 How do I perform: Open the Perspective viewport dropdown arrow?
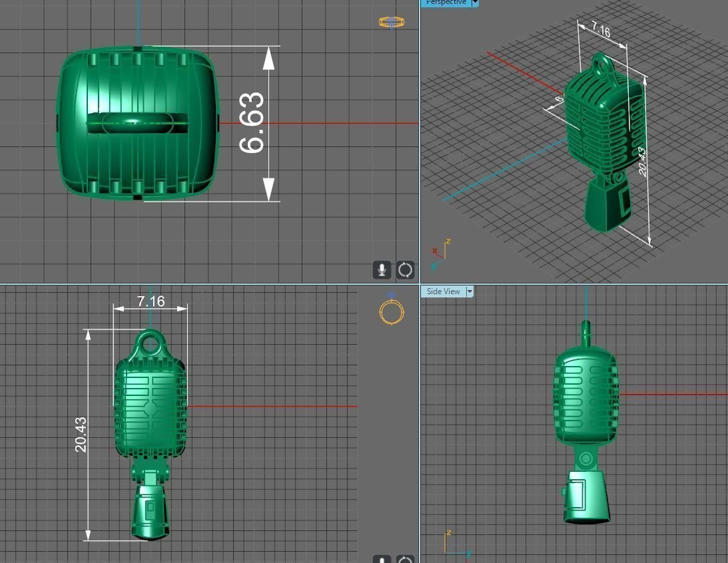(475, 3)
